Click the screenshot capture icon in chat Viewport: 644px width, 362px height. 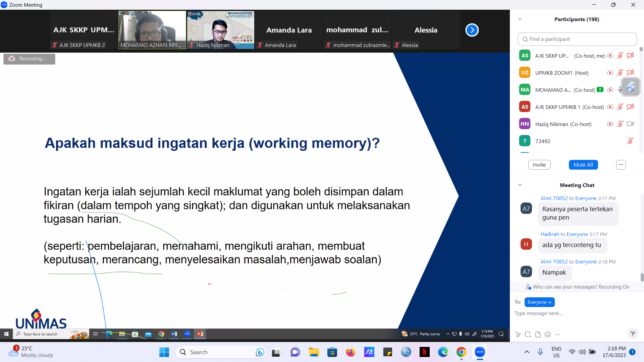coord(528,334)
